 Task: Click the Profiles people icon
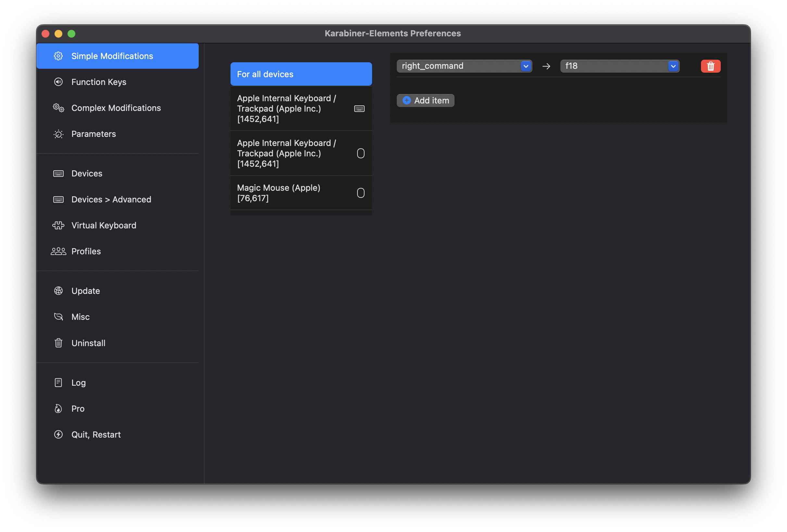[x=58, y=251]
